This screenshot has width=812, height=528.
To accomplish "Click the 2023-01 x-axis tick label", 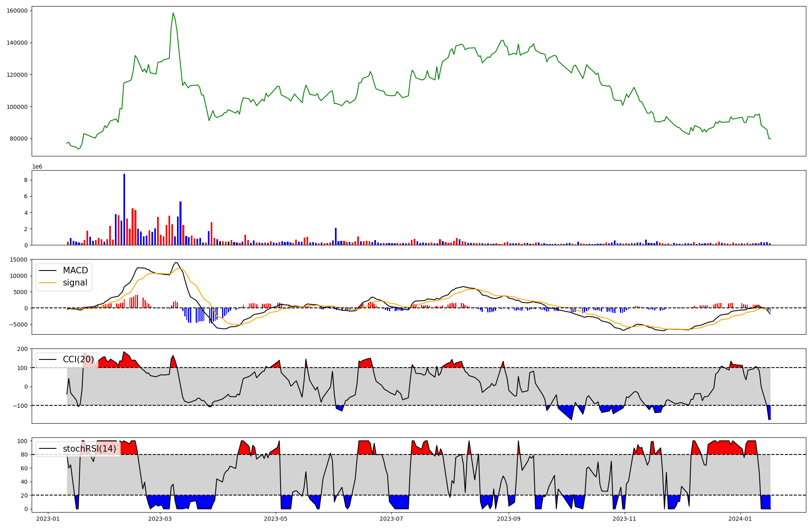I will click(48, 519).
